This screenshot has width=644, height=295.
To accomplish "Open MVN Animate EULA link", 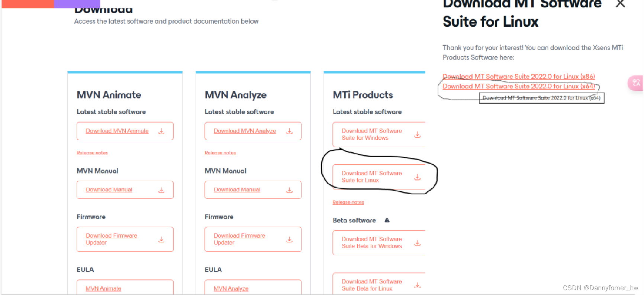I will coord(103,288).
